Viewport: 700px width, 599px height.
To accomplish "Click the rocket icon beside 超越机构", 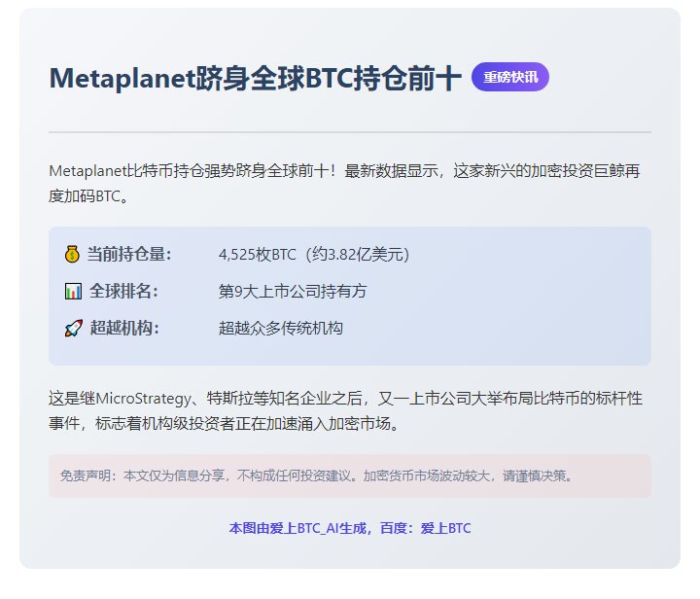I will [74, 328].
